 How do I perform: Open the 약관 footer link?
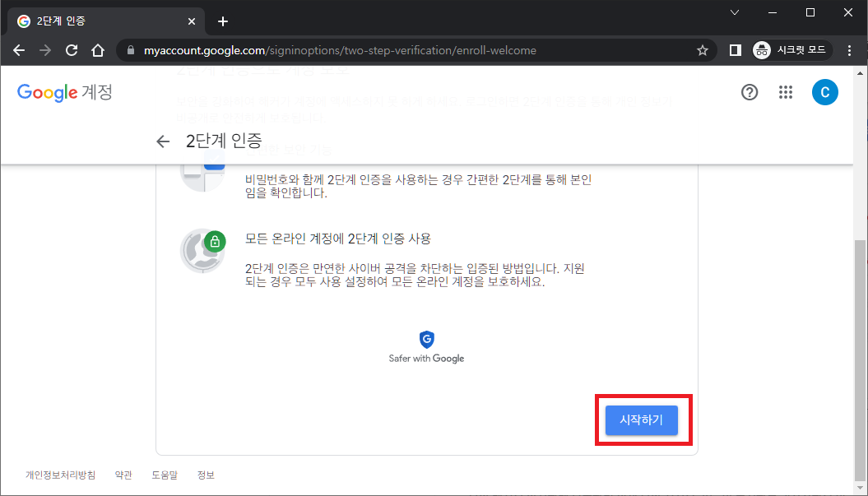123,475
